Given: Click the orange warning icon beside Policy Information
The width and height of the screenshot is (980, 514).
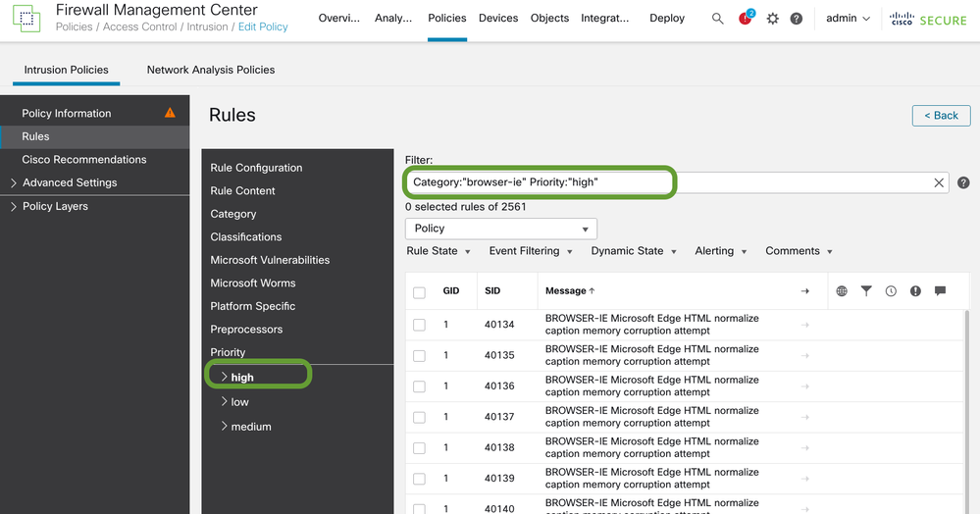Looking at the screenshot, I should click(x=170, y=113).
